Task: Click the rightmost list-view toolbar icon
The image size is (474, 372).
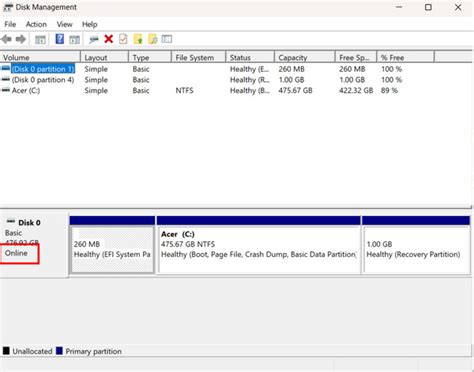Action: (167, 39)
